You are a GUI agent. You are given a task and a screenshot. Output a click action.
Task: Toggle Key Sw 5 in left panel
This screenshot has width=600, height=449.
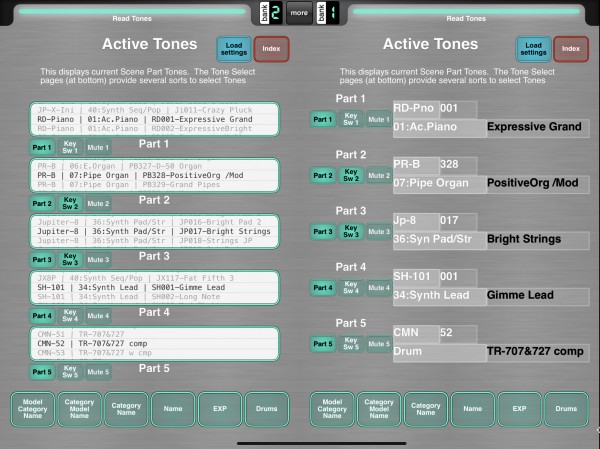pos(70,372)
